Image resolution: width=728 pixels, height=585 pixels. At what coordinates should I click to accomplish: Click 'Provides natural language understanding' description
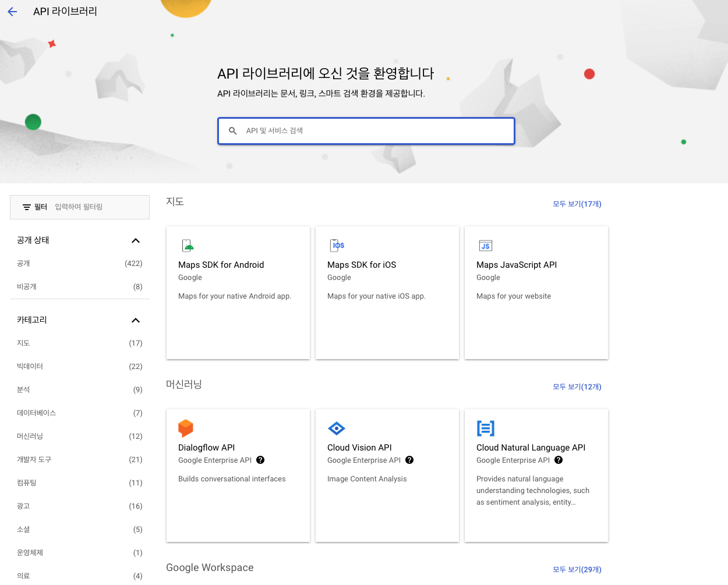[x=533, y=491]
